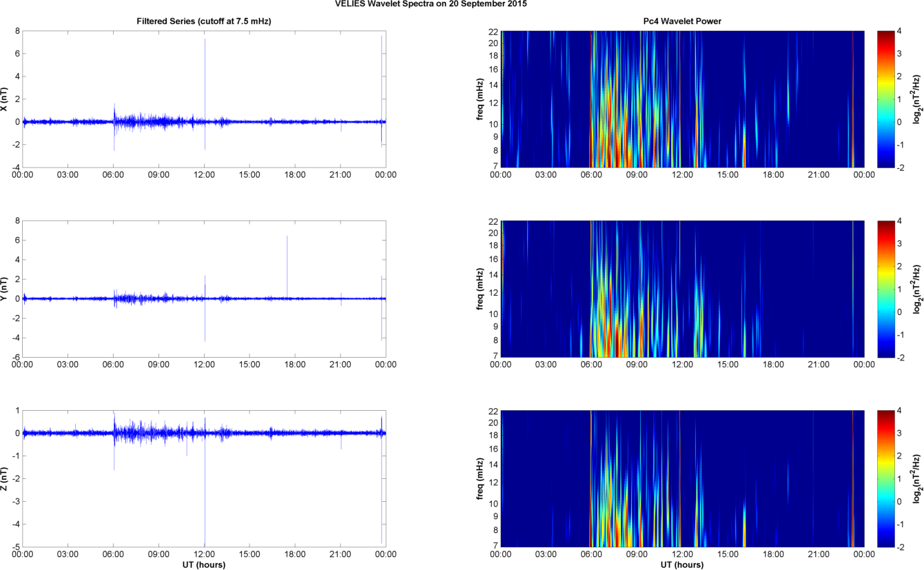Click the 12:00 downward spike in Z series

point(205,503)
